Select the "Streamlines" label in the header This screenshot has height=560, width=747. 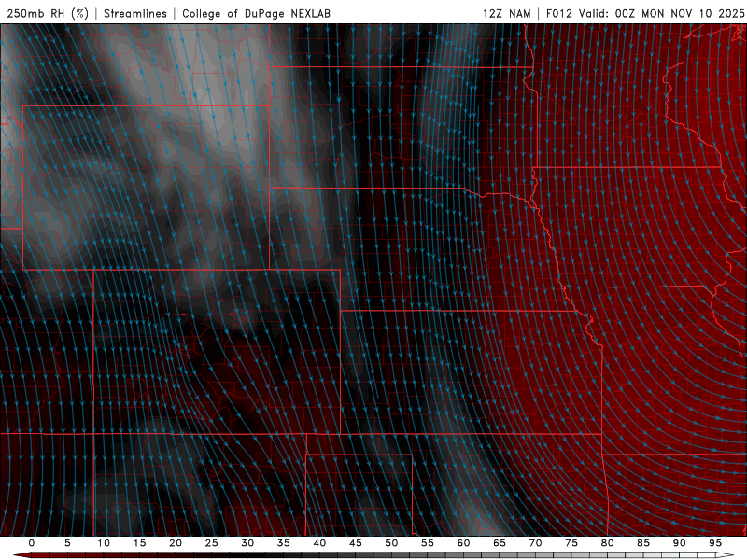(135, 13)
